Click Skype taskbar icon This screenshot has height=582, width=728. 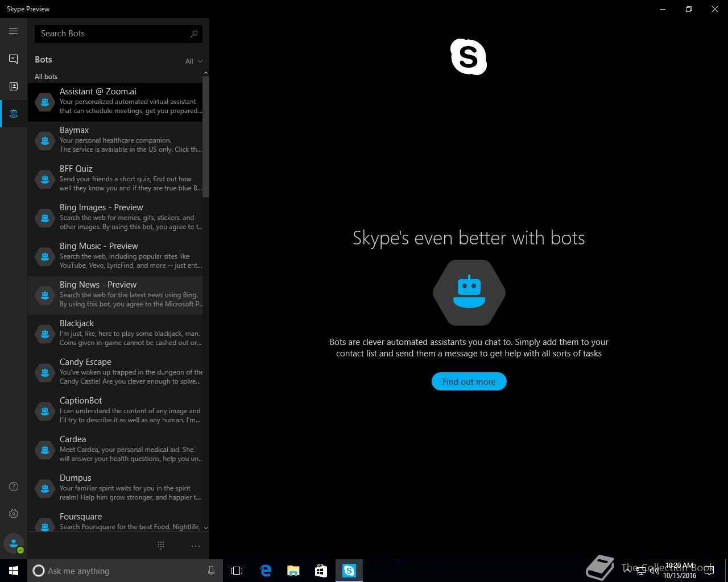(x=349, y=571)
